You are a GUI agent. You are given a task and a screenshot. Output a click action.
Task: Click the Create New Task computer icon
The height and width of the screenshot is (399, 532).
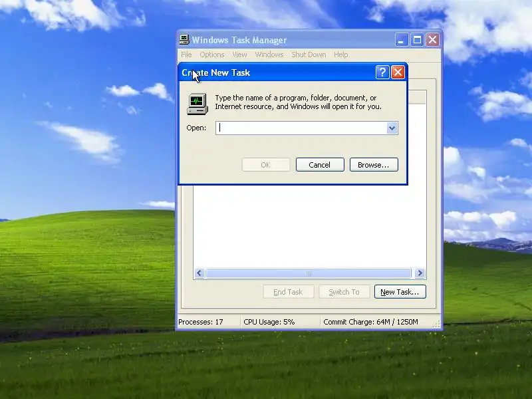tap(197, 104)
